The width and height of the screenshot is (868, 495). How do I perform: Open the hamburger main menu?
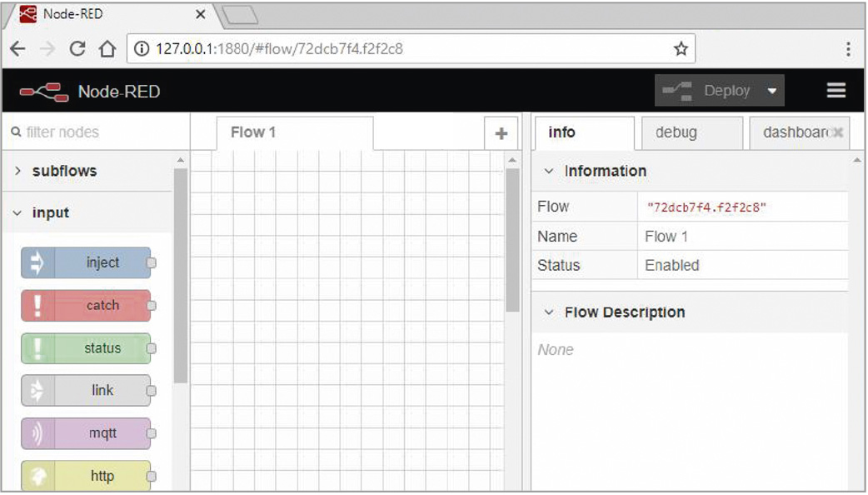click(x=836, y=90)
